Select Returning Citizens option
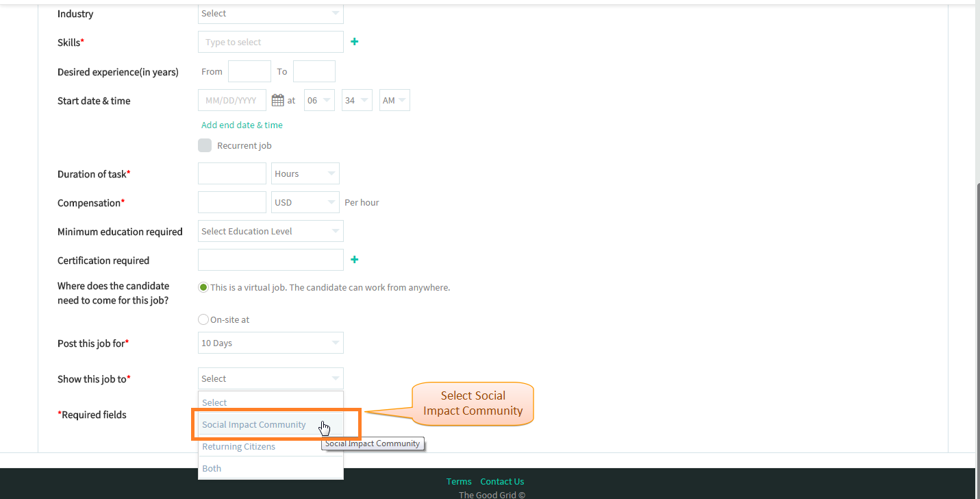 click(x=271, y=446)
